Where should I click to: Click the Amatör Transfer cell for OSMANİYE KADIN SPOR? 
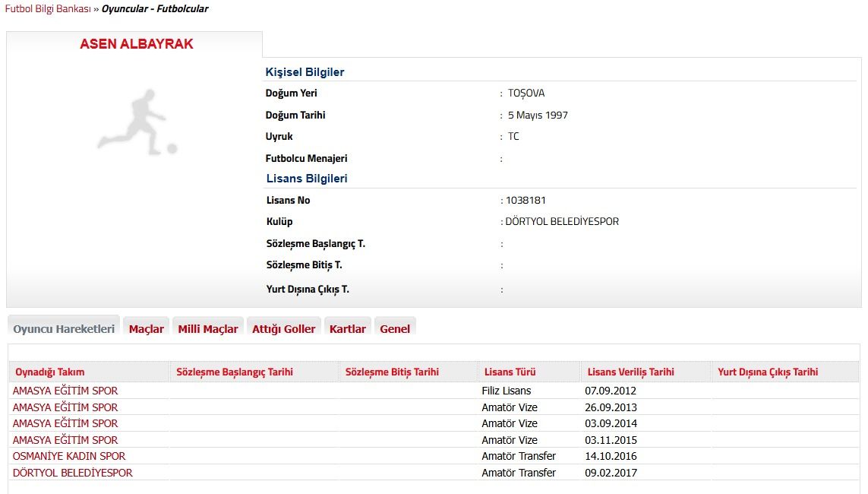(x=519, y=456)
